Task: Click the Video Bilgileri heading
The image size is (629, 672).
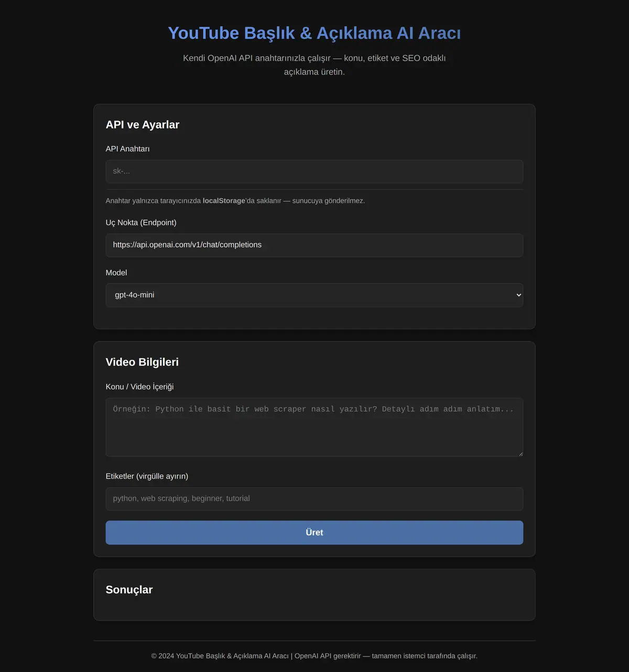Action: tap(142, 362)
